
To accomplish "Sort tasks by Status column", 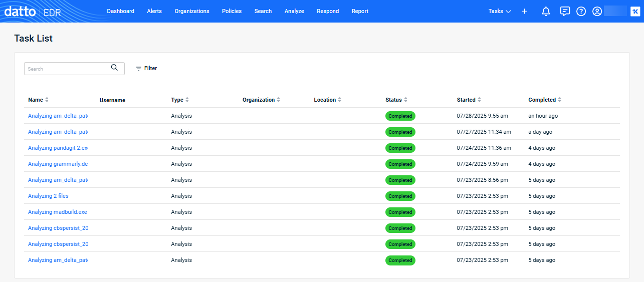I will tap(405, 100).
